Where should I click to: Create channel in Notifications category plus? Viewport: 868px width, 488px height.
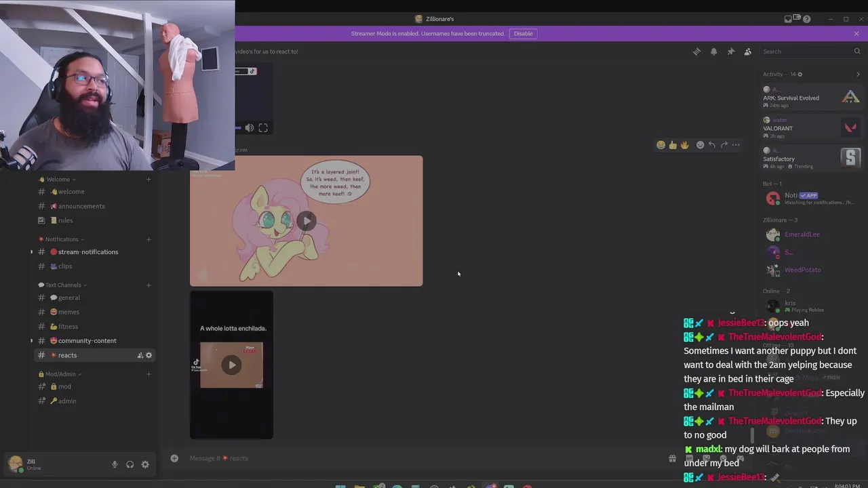pyautogui.click(x=149, y=239)
